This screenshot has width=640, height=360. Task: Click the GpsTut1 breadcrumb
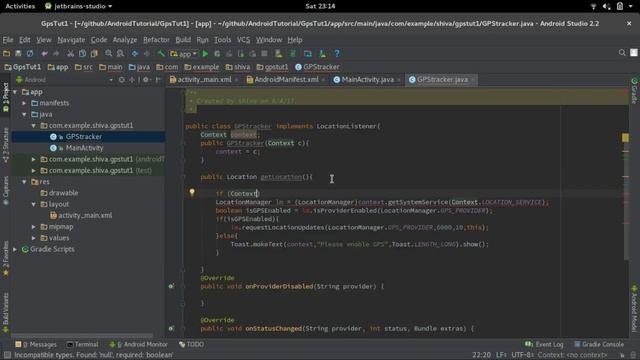(23, 67)
